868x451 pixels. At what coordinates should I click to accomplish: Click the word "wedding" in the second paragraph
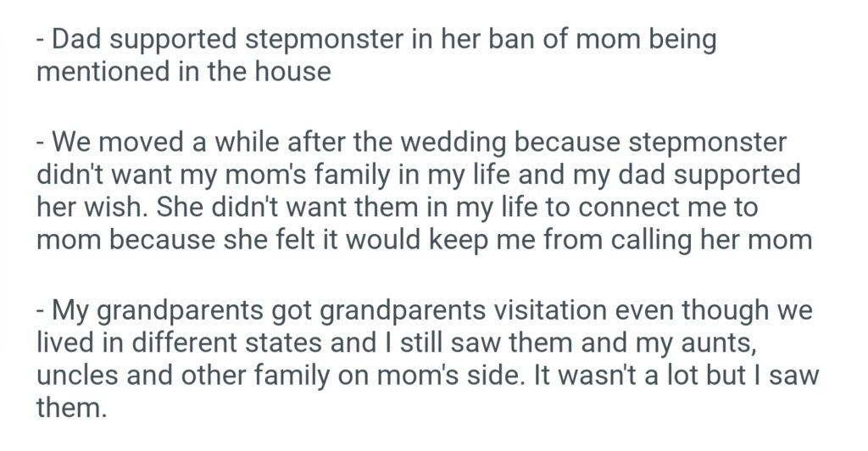[420, 142]
